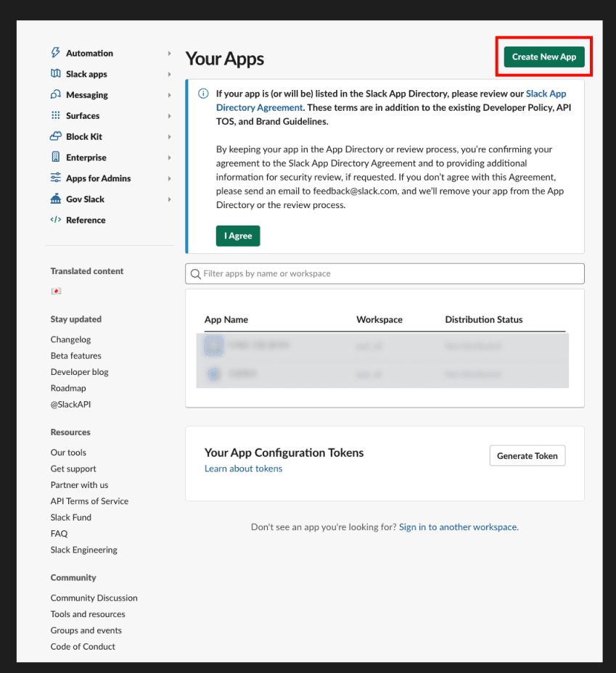Click the Gov Slack capitol icon
616x673 pixels.
tap(56, 198)
